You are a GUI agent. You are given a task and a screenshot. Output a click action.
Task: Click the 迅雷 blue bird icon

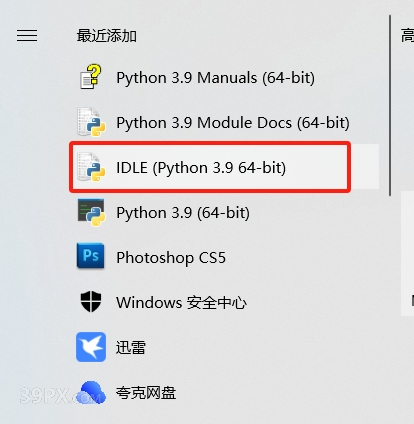coord(91,347)
